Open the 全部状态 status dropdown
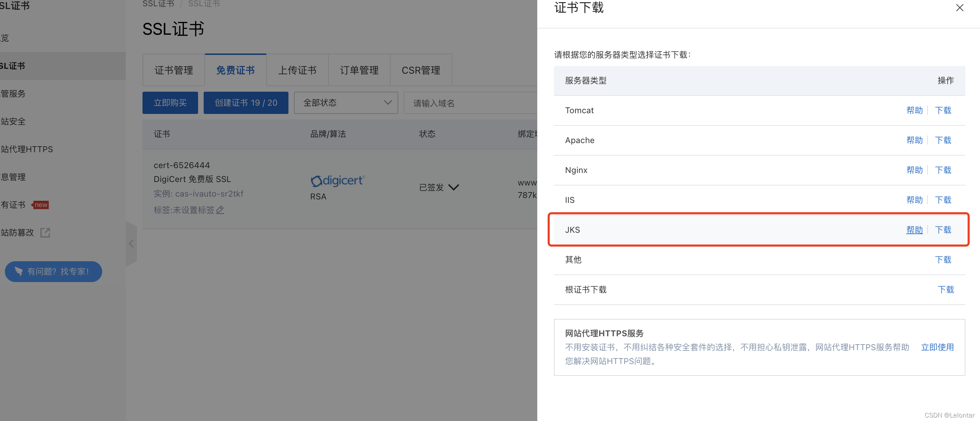The width and height of the screenshot is (980, 421). pyautogui.click(x=346, y=103)
